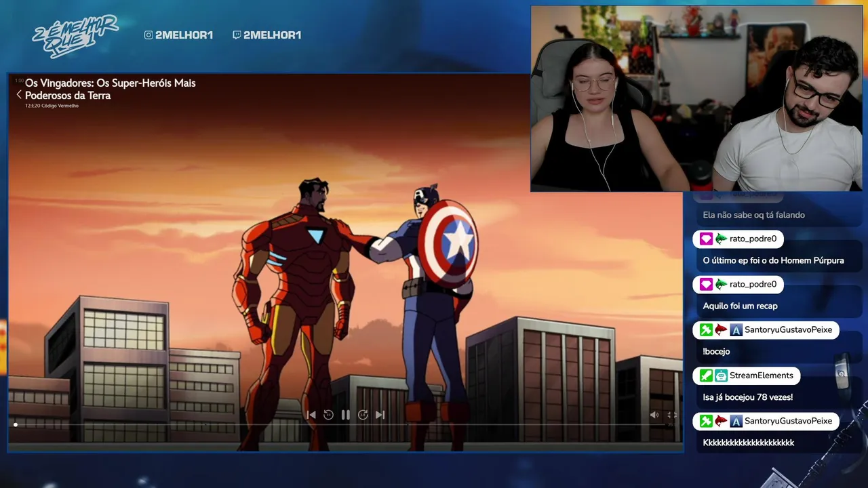This screenshot has height=488, width=868.
Task: Open rato_podre0 above the 'Aquilo foi um recap' message
Action: pyautogui.click(x=753, y=284)
